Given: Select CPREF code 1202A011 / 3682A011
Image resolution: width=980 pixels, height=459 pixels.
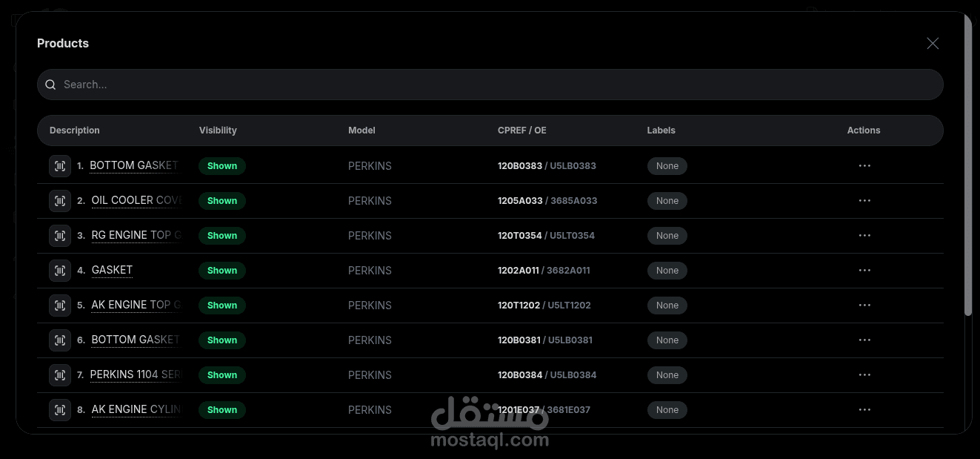Looking at the screenshot, I should [544, 271].
